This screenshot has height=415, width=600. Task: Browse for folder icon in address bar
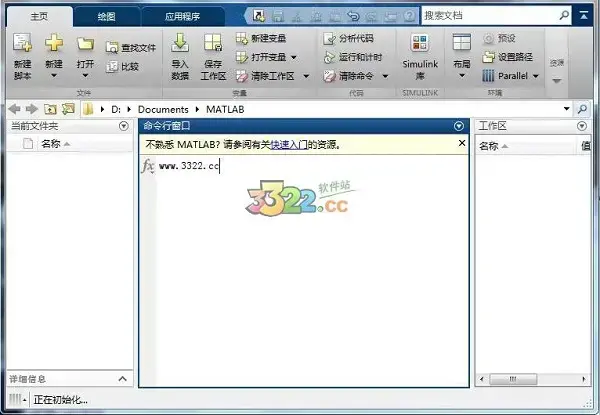click(68, 109)
